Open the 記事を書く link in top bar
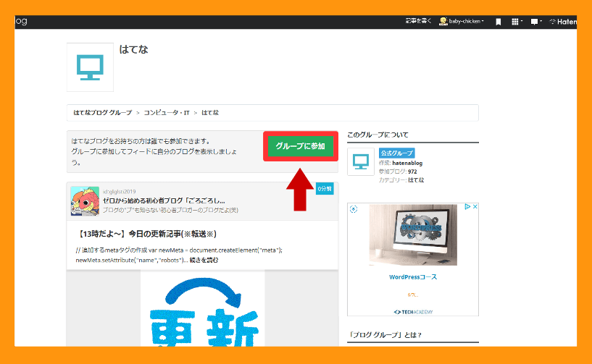The image size is (592, 364). (418, 21)
